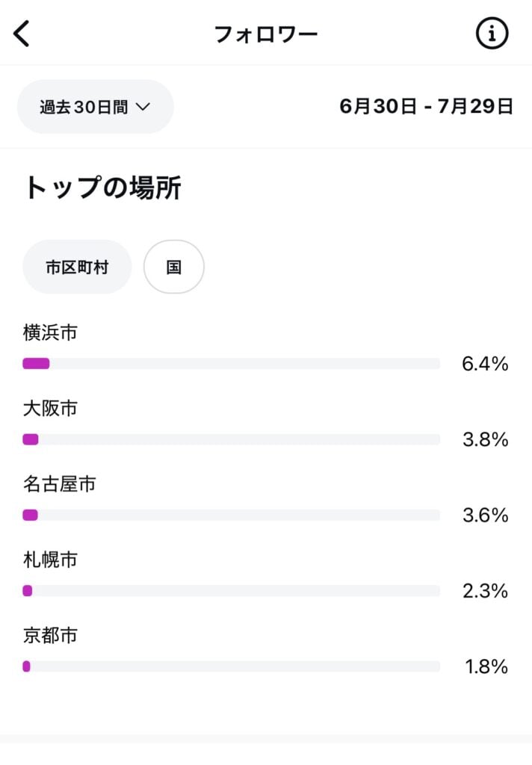Click the 横浜市 percentage bar
This screenshot has width=532, height=765.
232,364
